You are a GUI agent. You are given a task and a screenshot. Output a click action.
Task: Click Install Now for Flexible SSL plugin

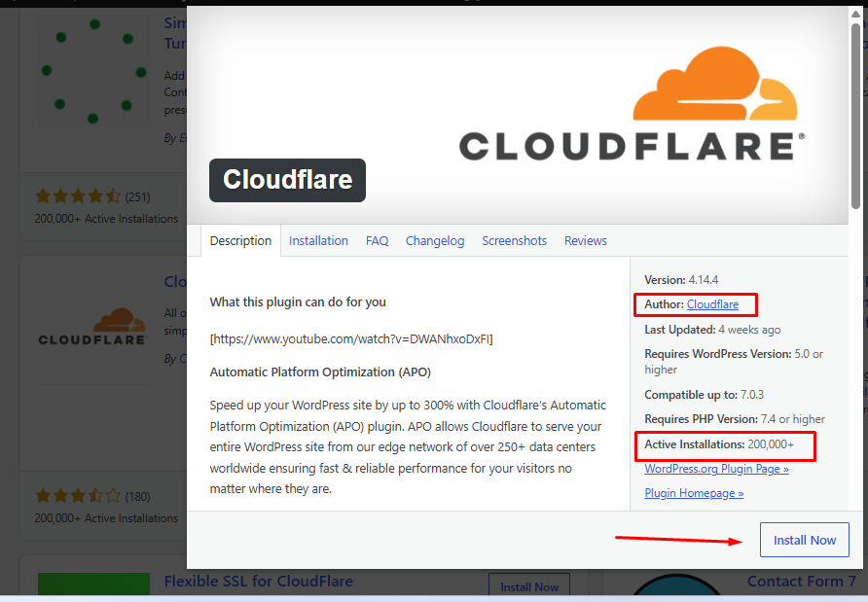point(529,586)
